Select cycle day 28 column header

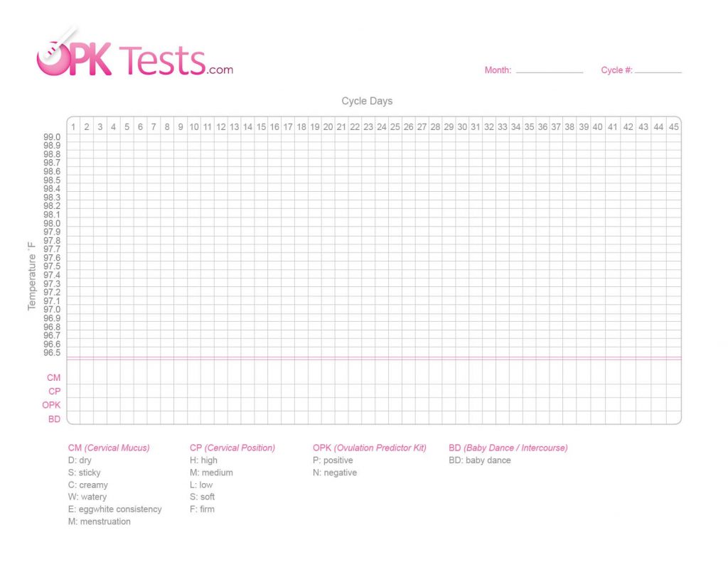(x=435, y=126)
